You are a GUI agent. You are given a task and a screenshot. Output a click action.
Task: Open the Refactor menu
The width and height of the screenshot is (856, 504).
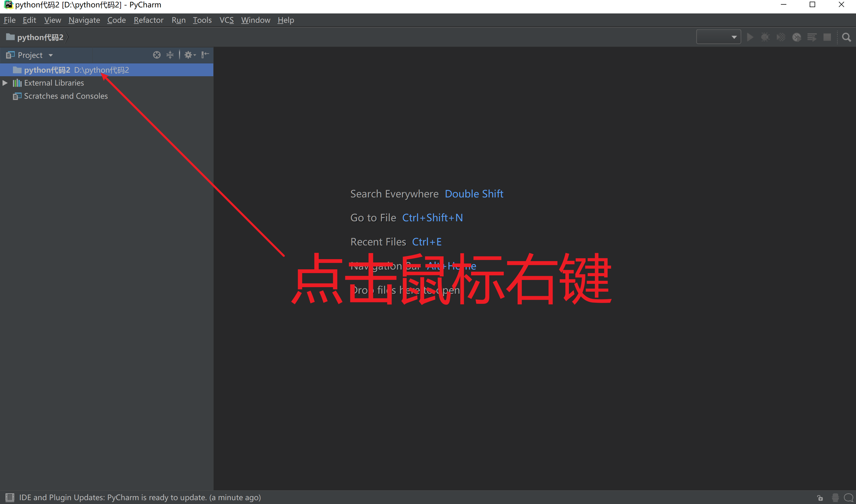click(148, 20)
